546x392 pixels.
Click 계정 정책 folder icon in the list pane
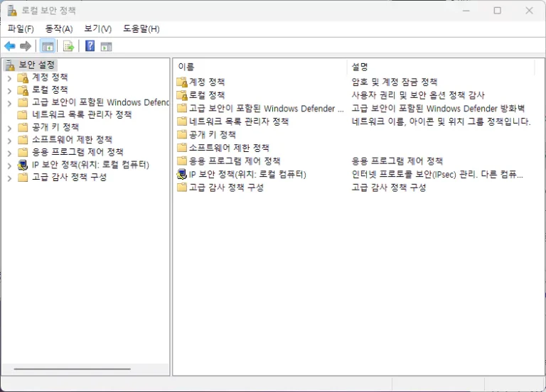click(x=182, y=82)
